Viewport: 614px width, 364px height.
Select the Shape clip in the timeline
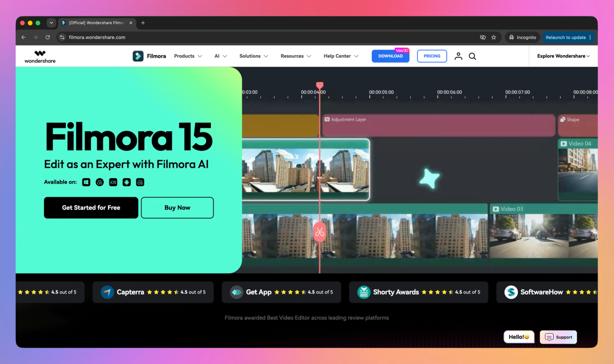point(578,125)
